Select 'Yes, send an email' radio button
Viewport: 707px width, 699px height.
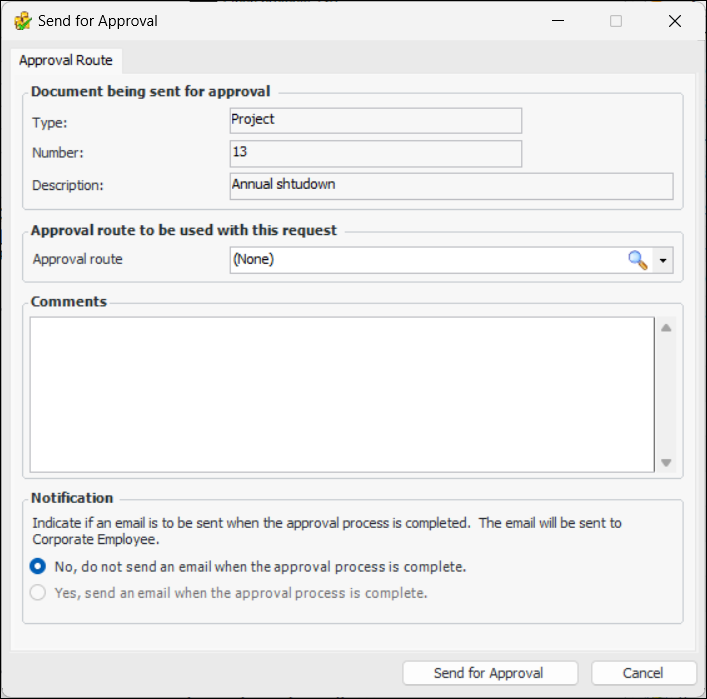point(38,592)
